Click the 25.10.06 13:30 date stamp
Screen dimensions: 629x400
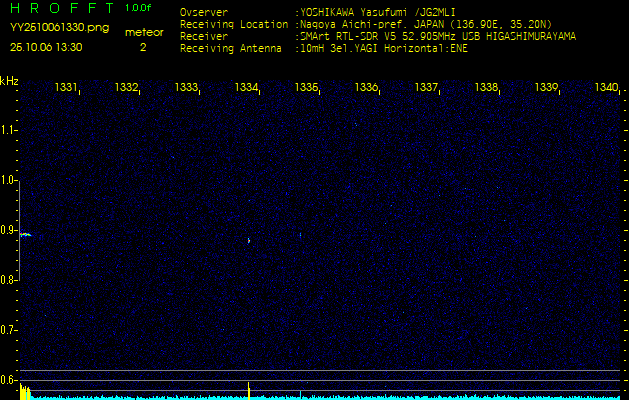point(46,47)
